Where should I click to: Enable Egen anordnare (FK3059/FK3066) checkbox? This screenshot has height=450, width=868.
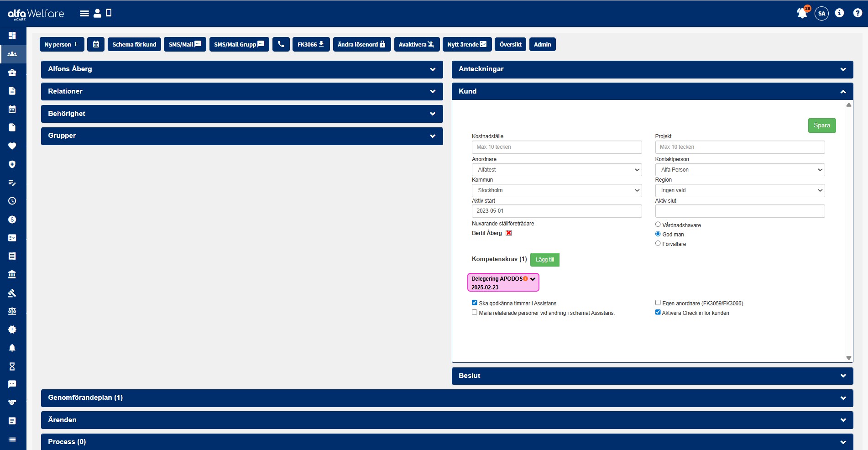click(x=658, y=303)
